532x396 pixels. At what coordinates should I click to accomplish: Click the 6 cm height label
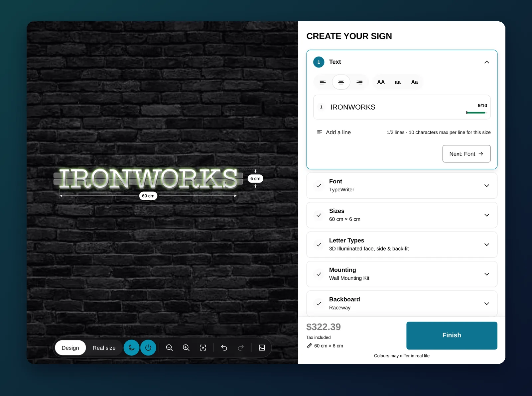coord(255,178)
